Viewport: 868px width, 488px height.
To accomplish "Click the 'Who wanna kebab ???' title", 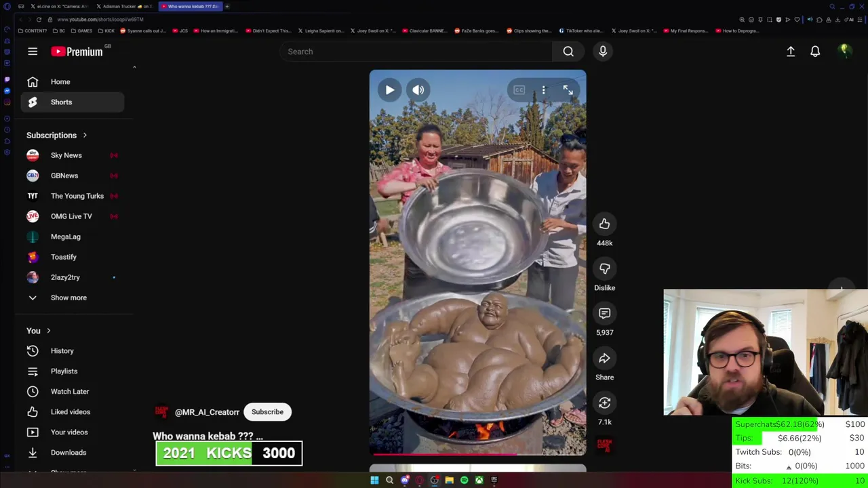I will (208, 436).
